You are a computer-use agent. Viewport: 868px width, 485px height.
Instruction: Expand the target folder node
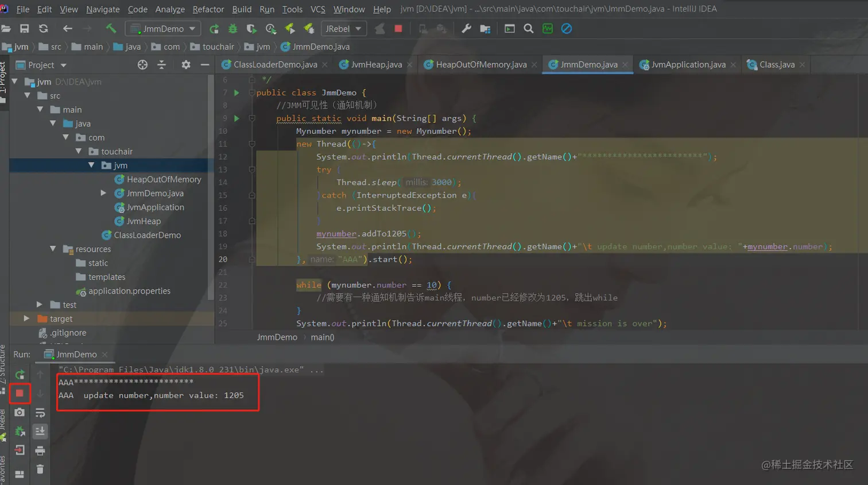[26, 318]
